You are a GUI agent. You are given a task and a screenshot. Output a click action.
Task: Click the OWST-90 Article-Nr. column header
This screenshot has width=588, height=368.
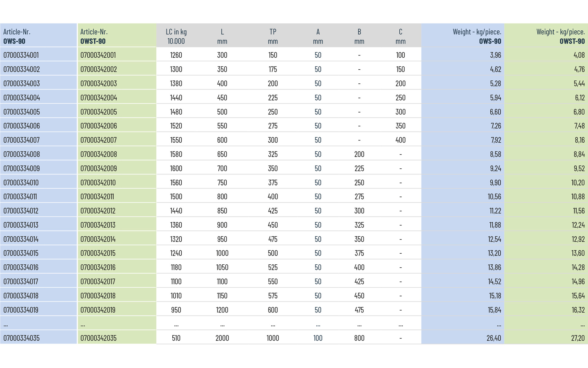tap(94, 36)
